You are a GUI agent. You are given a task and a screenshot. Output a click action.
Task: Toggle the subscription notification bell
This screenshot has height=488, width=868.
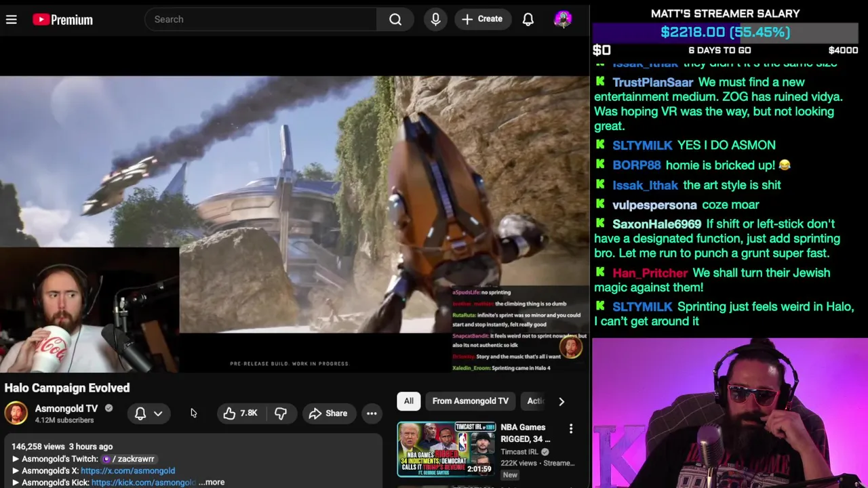140,413
